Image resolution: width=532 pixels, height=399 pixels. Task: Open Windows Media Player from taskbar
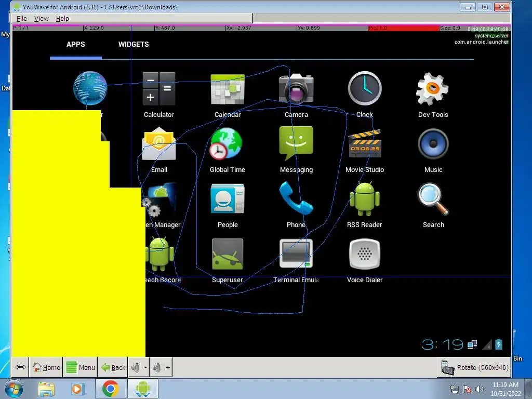[77, 389]
